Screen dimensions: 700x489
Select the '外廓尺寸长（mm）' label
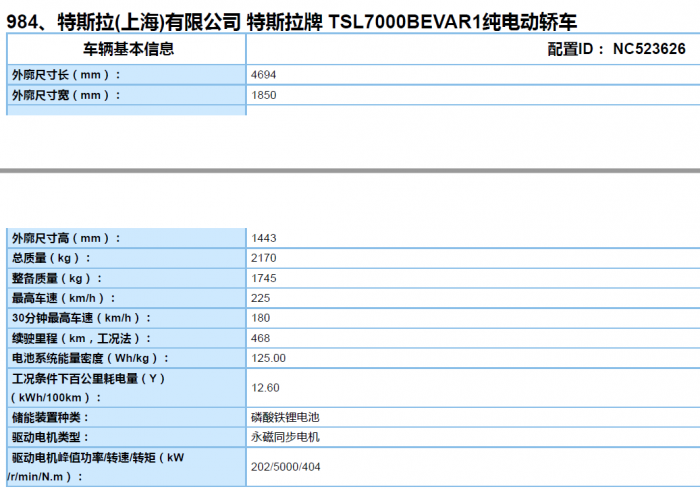point(66,75)
